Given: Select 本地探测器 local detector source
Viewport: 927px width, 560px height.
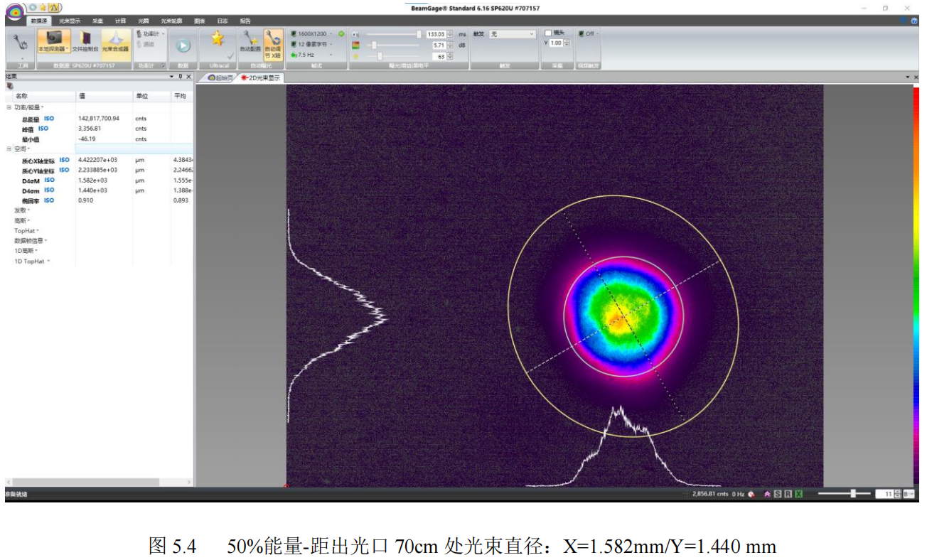Looking at the screenshot, I should point(54,40).
